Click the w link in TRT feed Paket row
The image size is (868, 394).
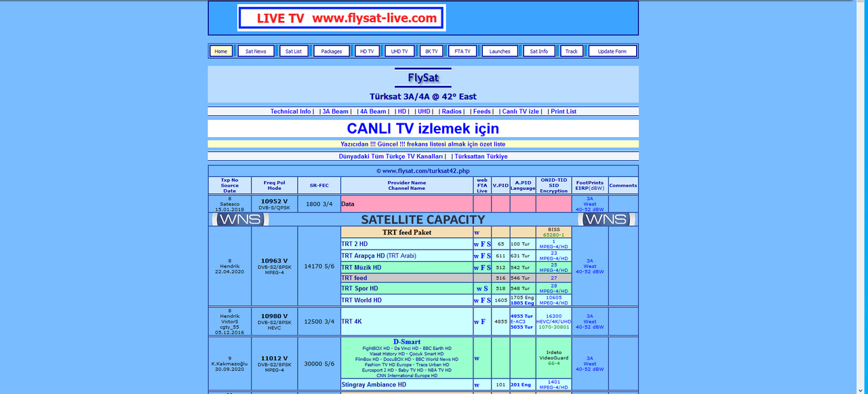pos(477,232)
